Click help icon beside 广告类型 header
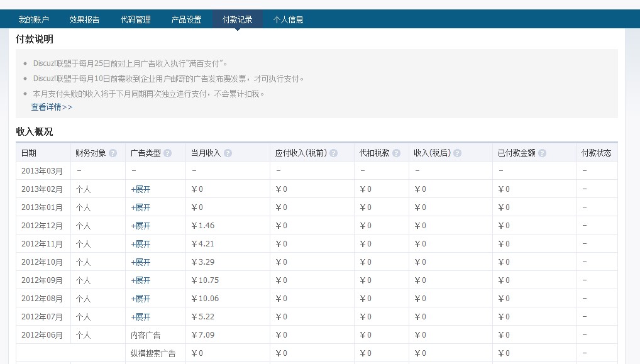The image size is (640, 364). point(167,153)
